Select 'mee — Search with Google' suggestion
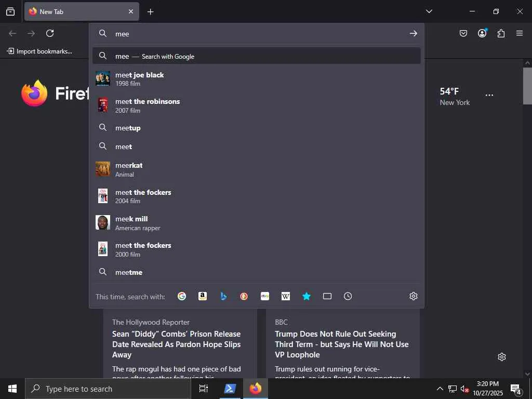 point(257,56)
